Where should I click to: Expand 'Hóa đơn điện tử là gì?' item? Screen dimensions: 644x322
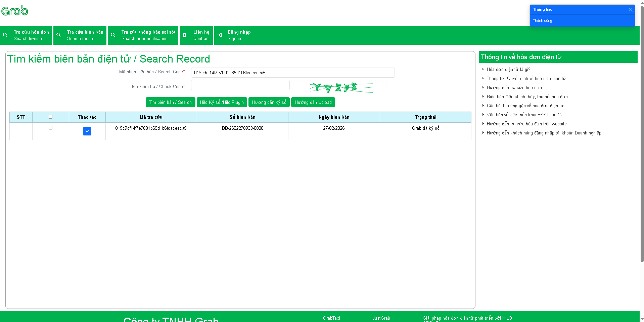[508, 70]
